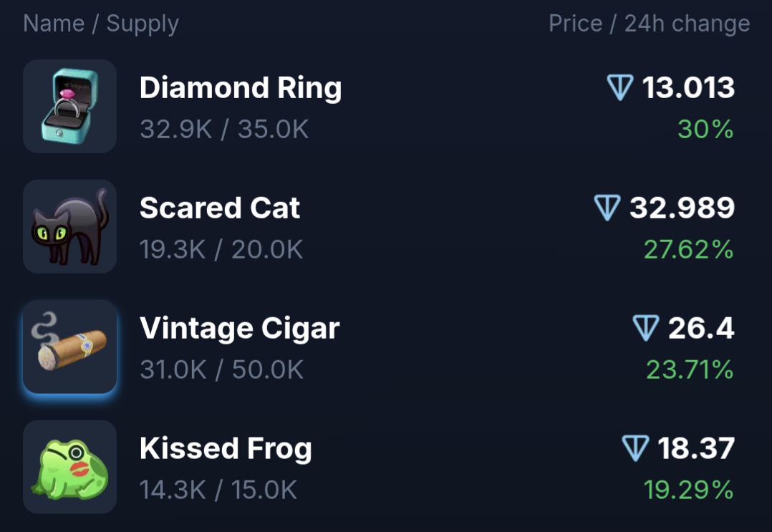Click the 32.9K / 35.0K supply text
The height and width of the screenshot is (532, 772).
coord(224,130)
